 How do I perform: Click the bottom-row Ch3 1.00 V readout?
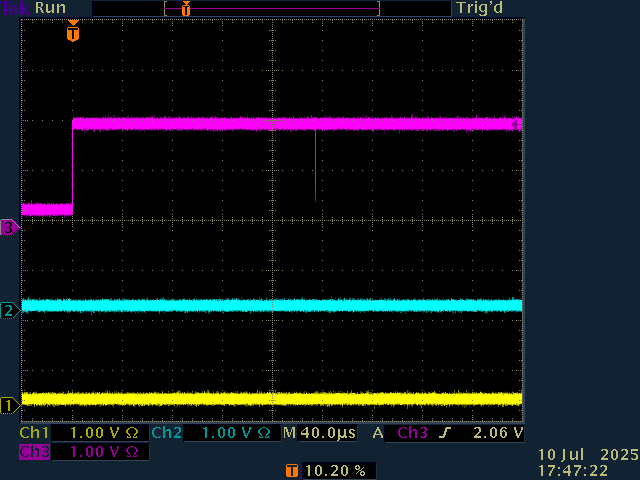point(83,452)
